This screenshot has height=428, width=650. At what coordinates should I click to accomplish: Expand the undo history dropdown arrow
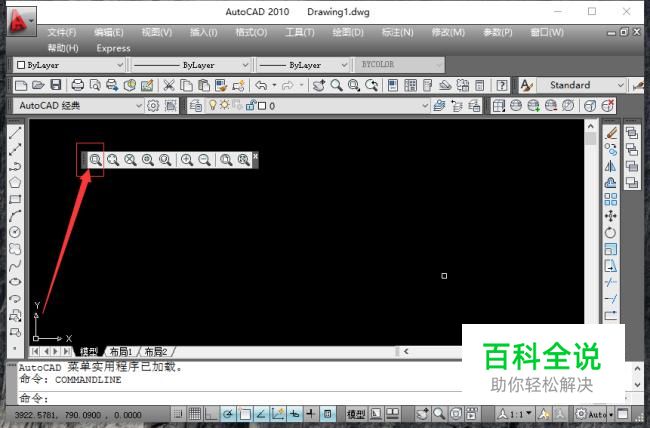[x=274, y=85]
